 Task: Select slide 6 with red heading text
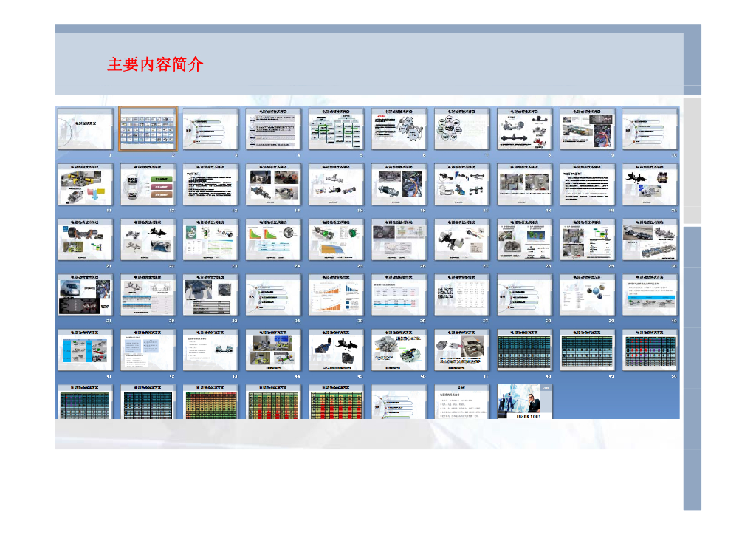point(399,129)
